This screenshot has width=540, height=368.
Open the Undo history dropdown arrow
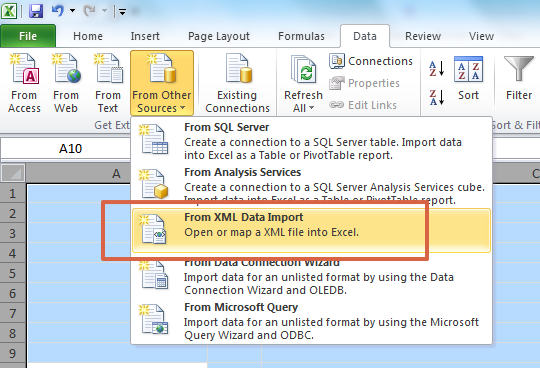click(72, 11)
